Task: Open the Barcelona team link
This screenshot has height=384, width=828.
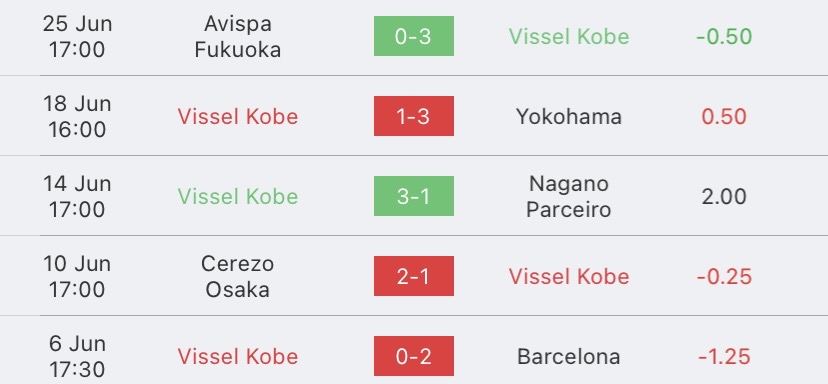Action: (x=569, y=357)
